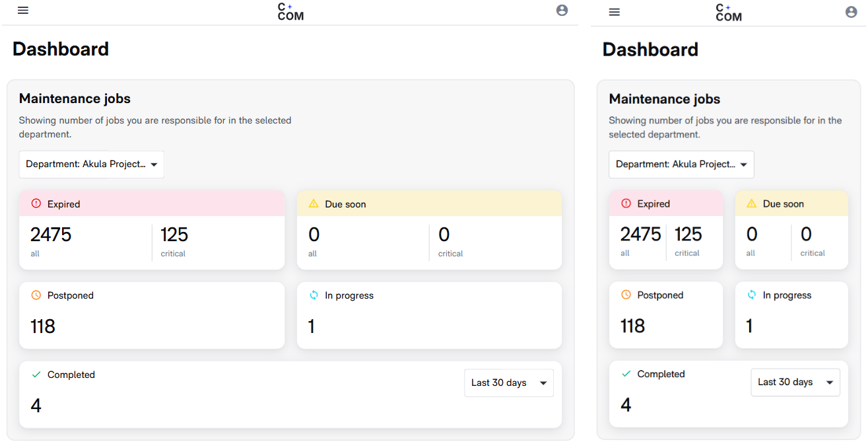This screenshot has height=446, width=868.
Task: Click the Due soon warning icon, narrow dashboard
Action: (x=752, y=204)
